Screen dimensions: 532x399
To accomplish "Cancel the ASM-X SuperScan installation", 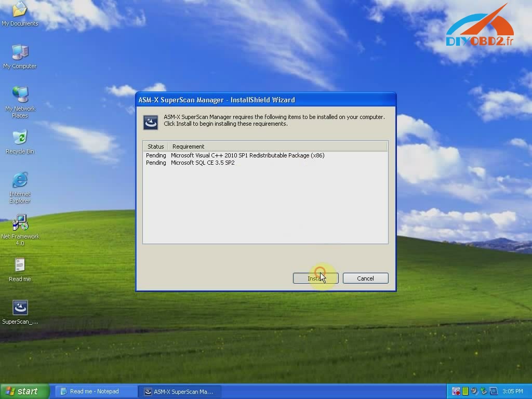I will click(365, 278).
